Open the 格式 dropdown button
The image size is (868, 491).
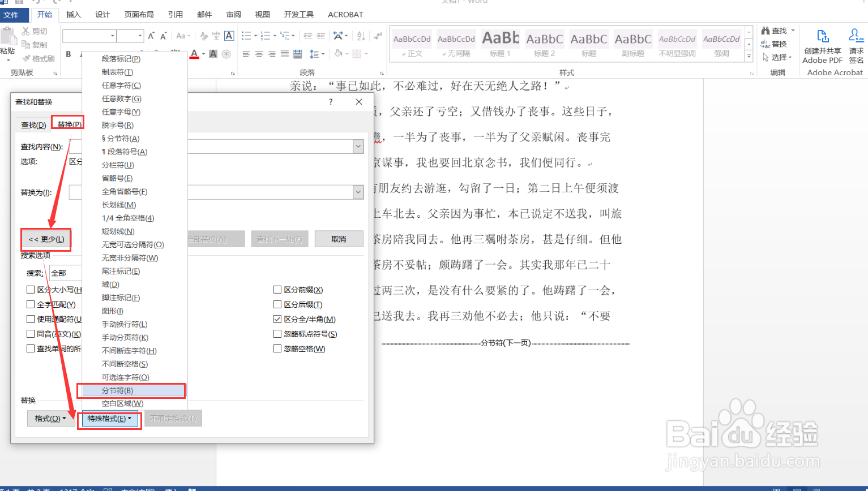pos(50,419)
